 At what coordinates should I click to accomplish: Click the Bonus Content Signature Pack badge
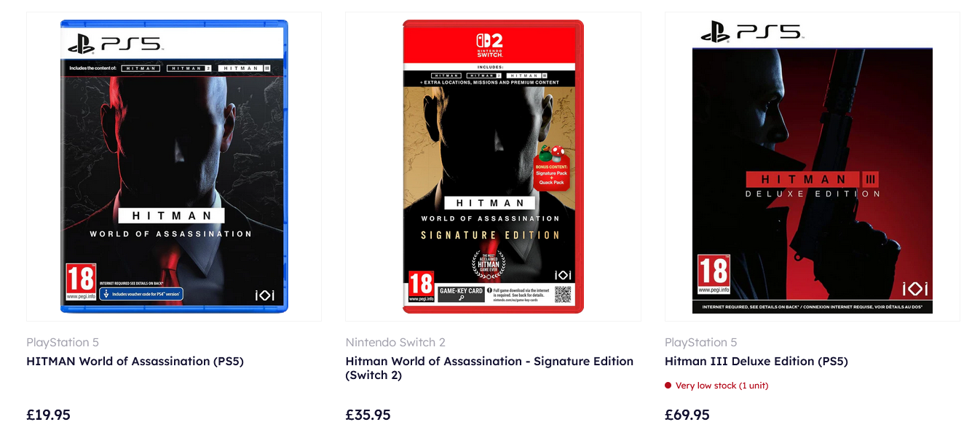tap(551, 170)
